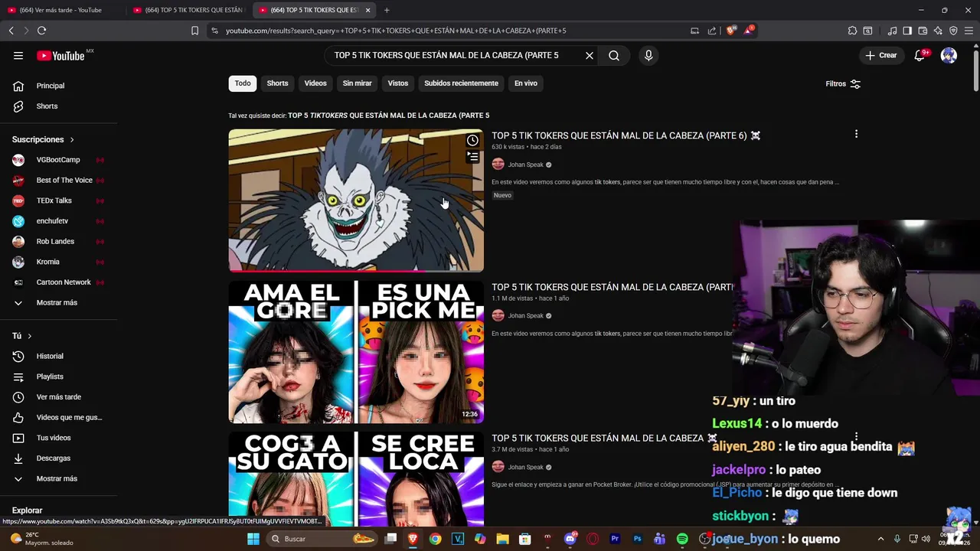Go to the YouTube logo home
This screenshot has height=551, width=980.
61,55
